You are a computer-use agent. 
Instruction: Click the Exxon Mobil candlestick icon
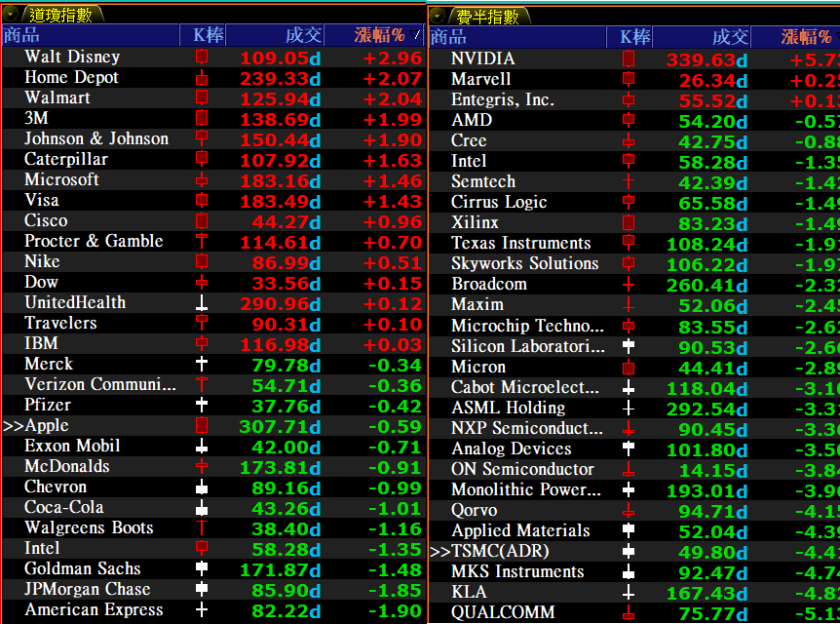pyautogui.click(x=202, y=446)
